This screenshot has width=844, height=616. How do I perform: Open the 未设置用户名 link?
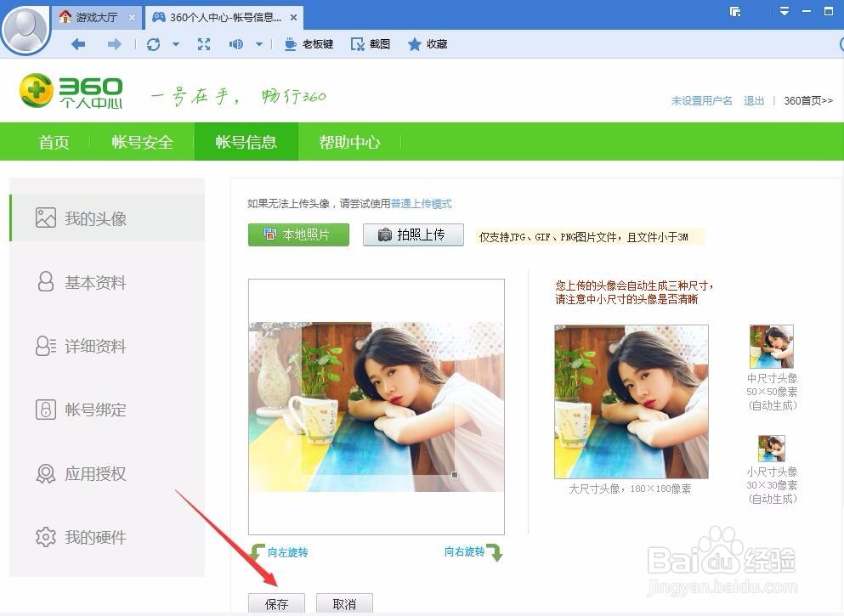pyautogui.click(x=701, y=100)
